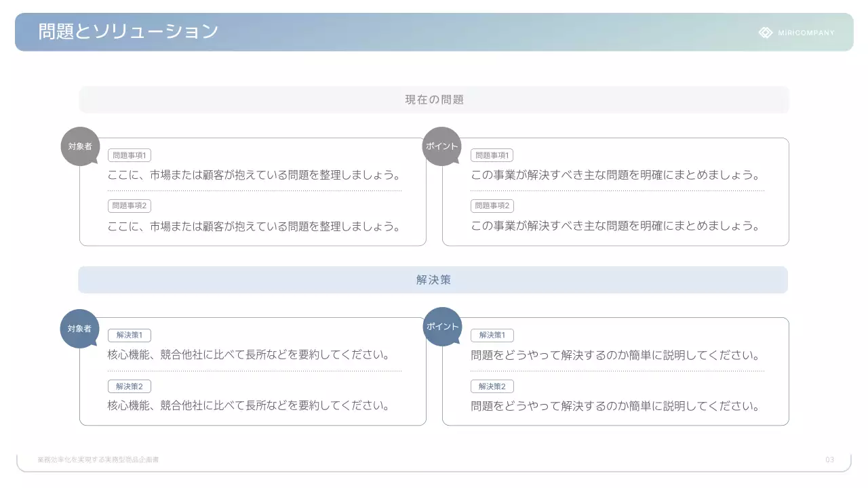Click the 問題事項1 tag in the left card
The image size is (868, 488).
coord(130,155)
